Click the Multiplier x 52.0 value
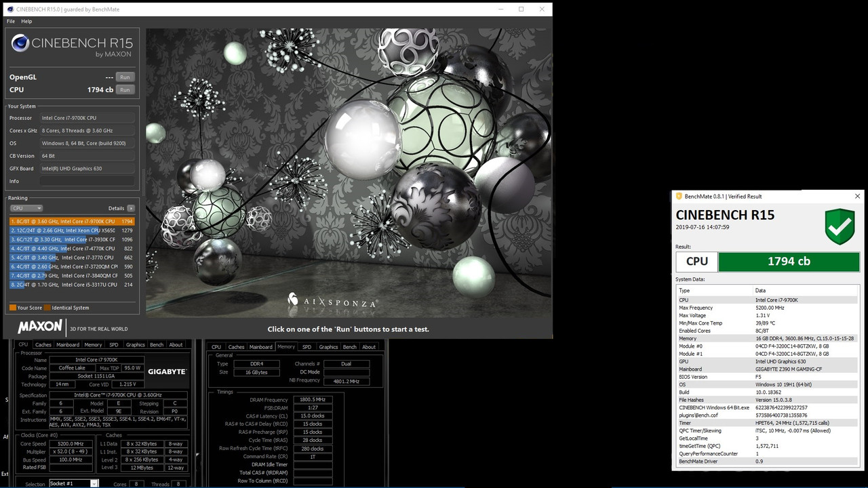 71,452
